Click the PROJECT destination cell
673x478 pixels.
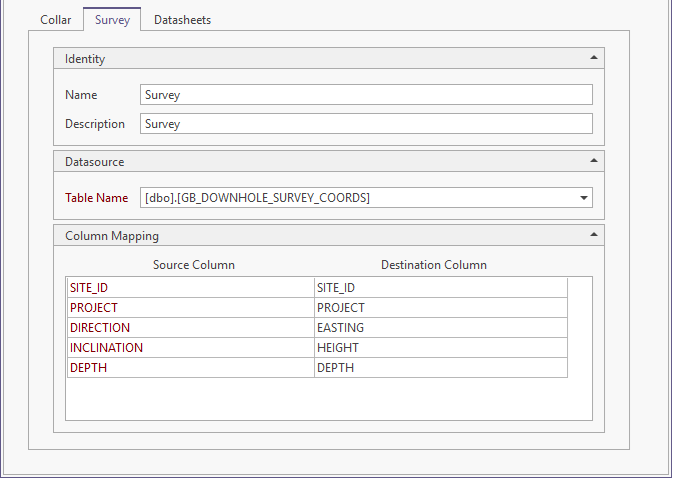(x=440, y=308)
